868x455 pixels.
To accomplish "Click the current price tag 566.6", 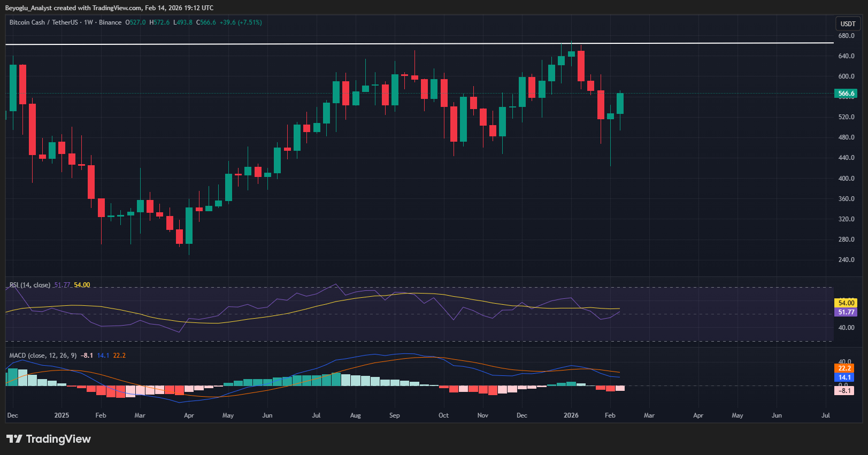I will (846, 94).
